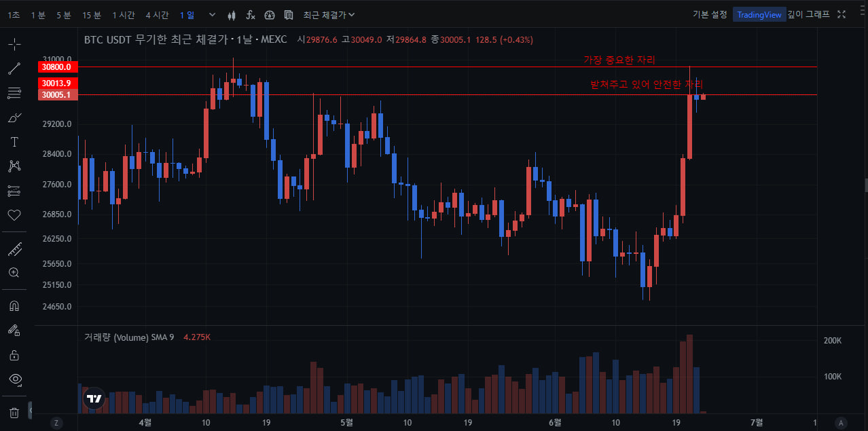The image size is (868, 431).
Task: Switch to the 깊이 그래프 tab
Action: [808, 14]
